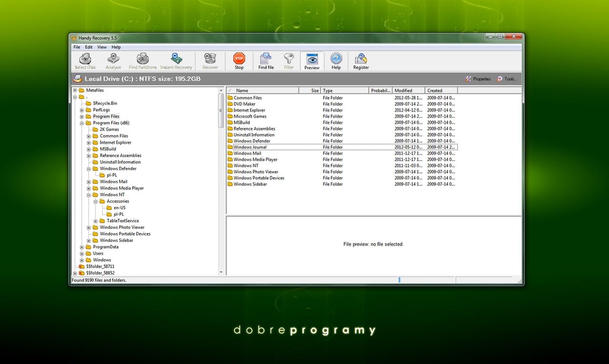Click the folder icon beside 2K Games
This screenshot has width=609, height=364.
[95, 129]
